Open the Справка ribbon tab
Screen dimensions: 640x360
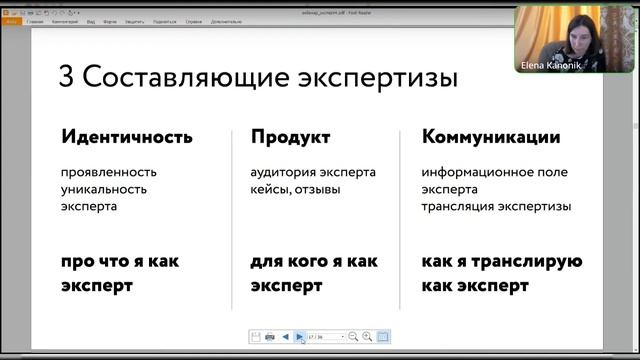click(x=194, y=22)
